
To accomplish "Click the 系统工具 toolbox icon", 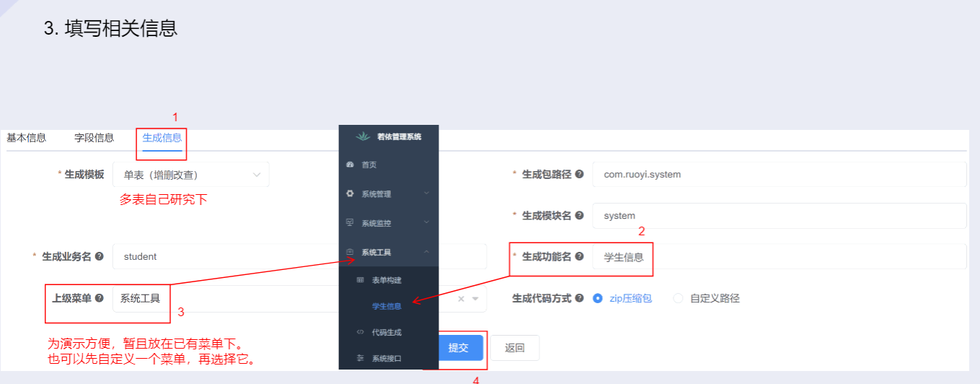I will (350, 252).
